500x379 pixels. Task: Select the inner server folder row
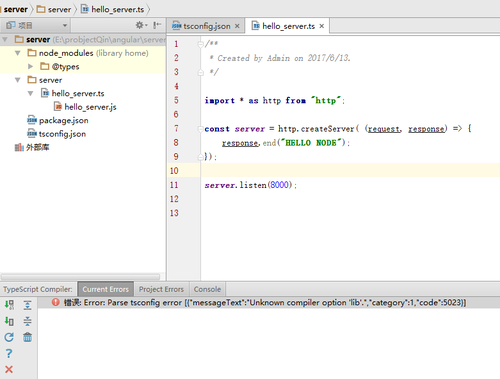pyautogui.click(x=83, y=80)
